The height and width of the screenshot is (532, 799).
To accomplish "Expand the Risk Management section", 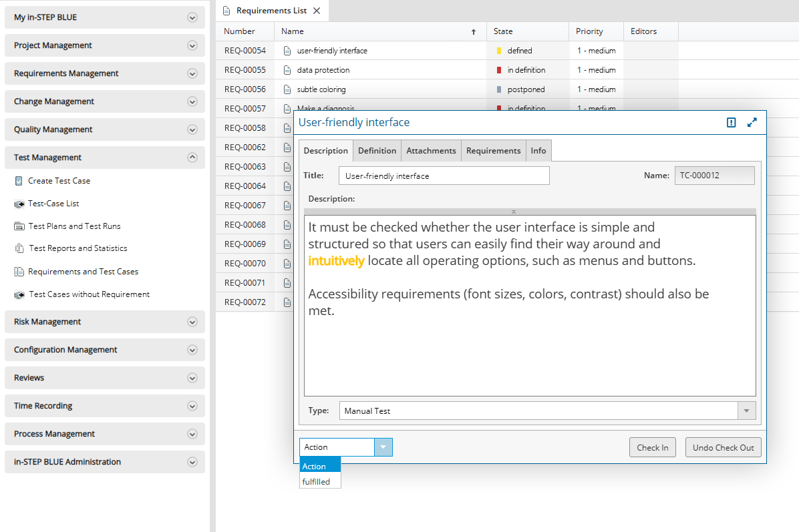I will 192,322.
